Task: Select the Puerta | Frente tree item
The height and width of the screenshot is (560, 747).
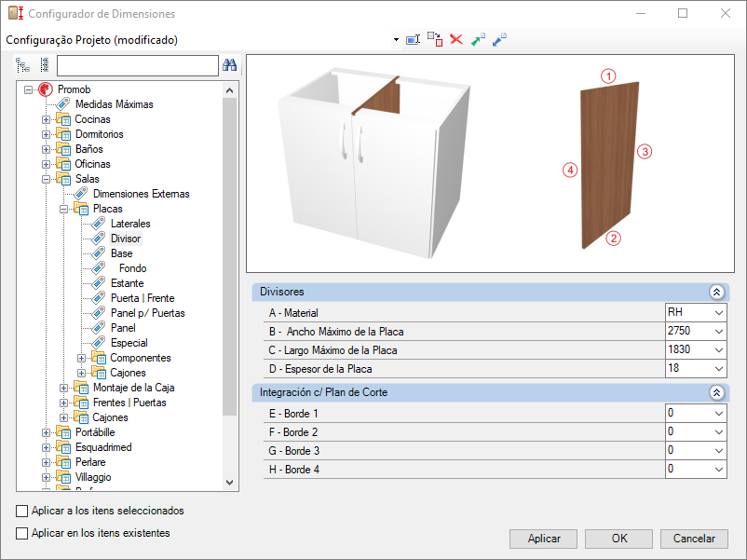Action: click(143, 298)
